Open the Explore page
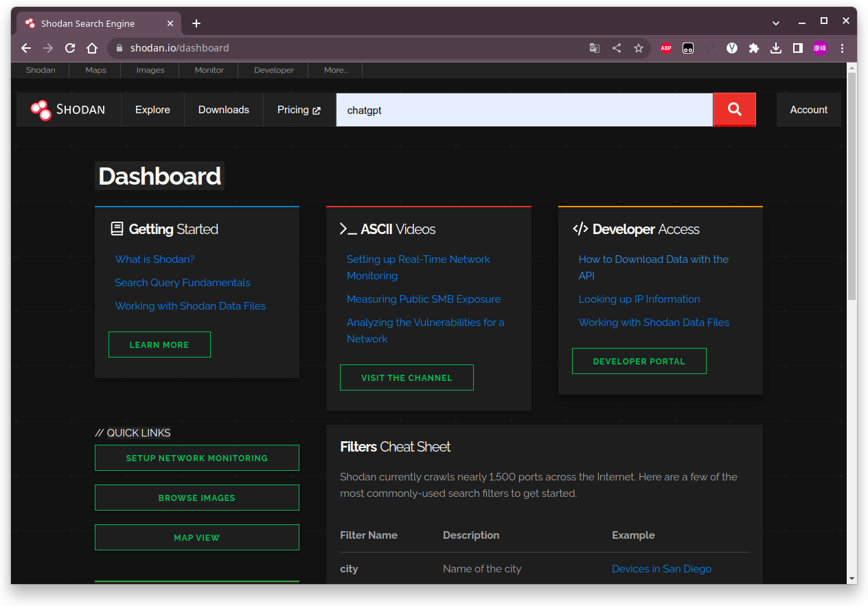This screenshot has height=606, width=868. tap(152, 109)
